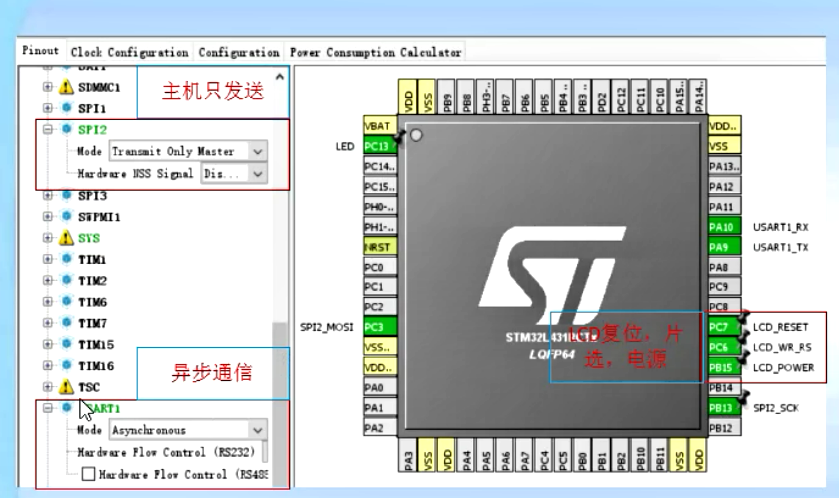Click the TIM16 peripheral gear icon

pos(66,365)
